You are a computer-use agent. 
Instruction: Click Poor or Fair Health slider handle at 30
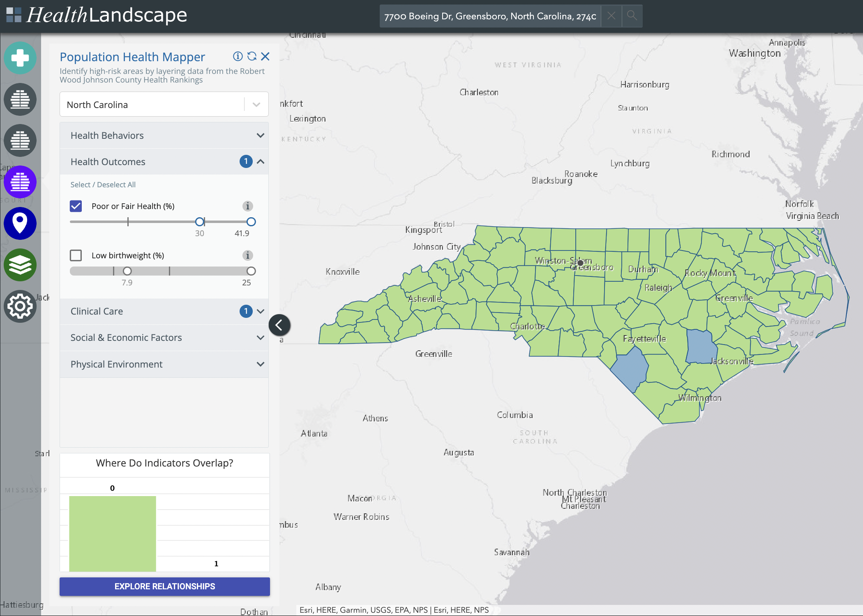click(200, 222)
